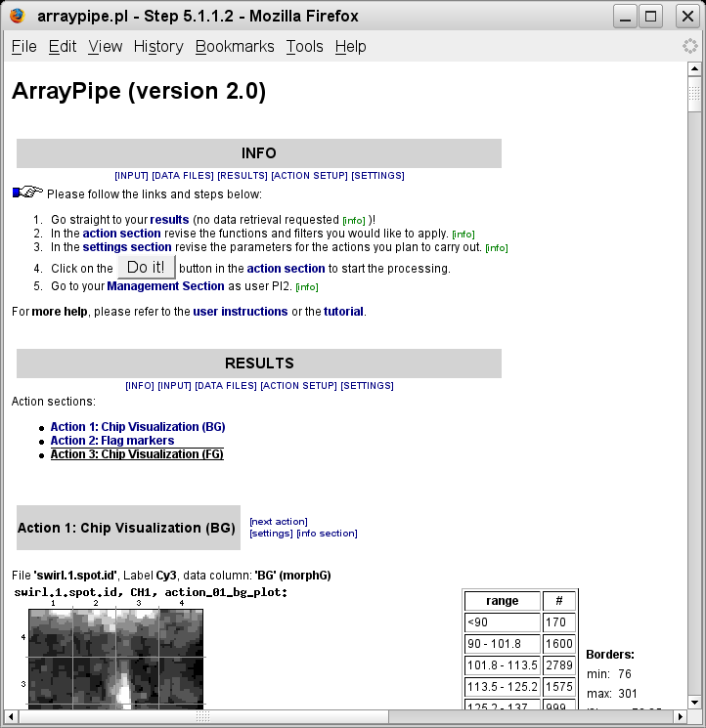Viewport: 706px width, 728px height.
Task: Click the 'ArrayPipe (version 2.0)' heading
Action: pos(139,91)
